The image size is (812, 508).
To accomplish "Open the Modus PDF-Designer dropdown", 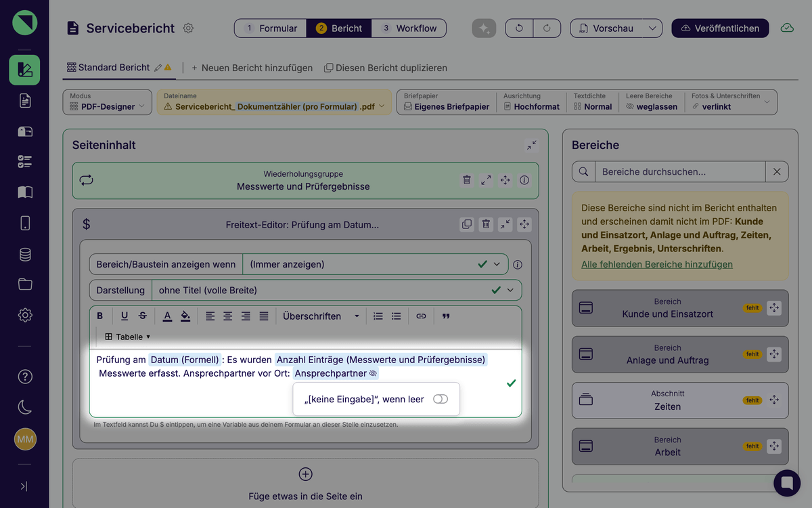I will tap(108, 102).
